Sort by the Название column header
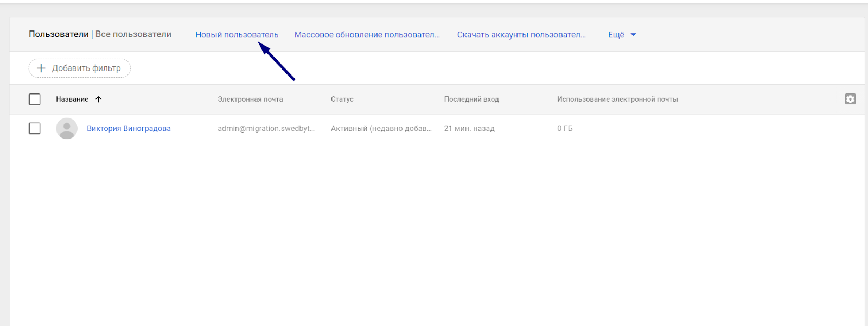The image size is (868, 326). (72, 99)
